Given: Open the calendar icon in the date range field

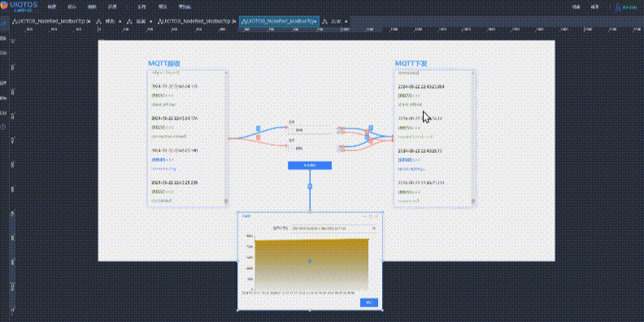Looking at the screenshot, I should coord(374,228).
